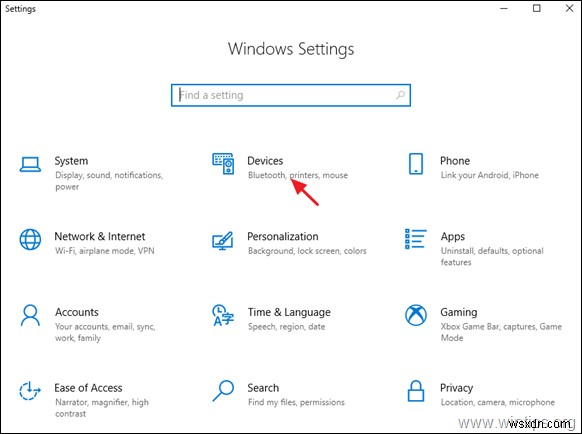Click the Phone icon
The width and height of the screenshot is (582, 434).
click(x=416, y=164)
